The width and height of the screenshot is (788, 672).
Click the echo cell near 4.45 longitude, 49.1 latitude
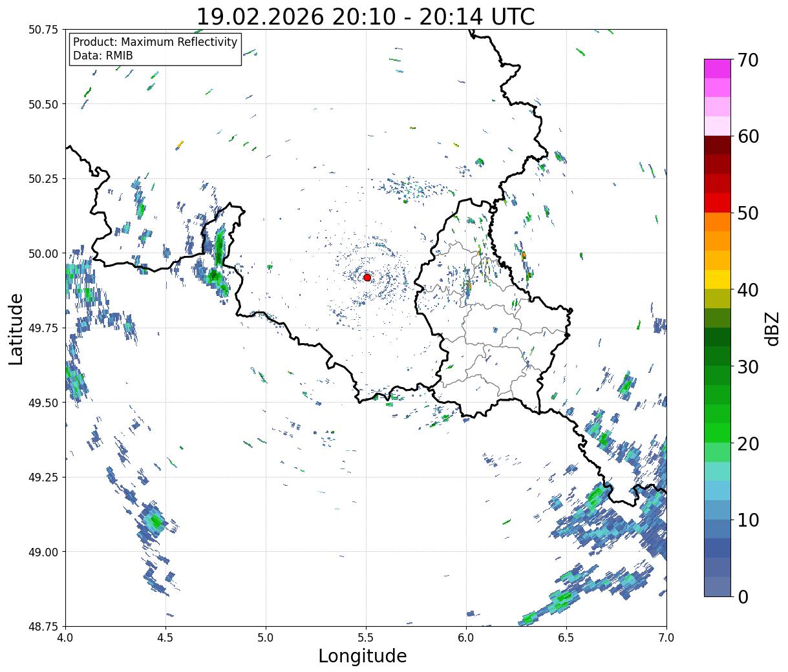154,521
